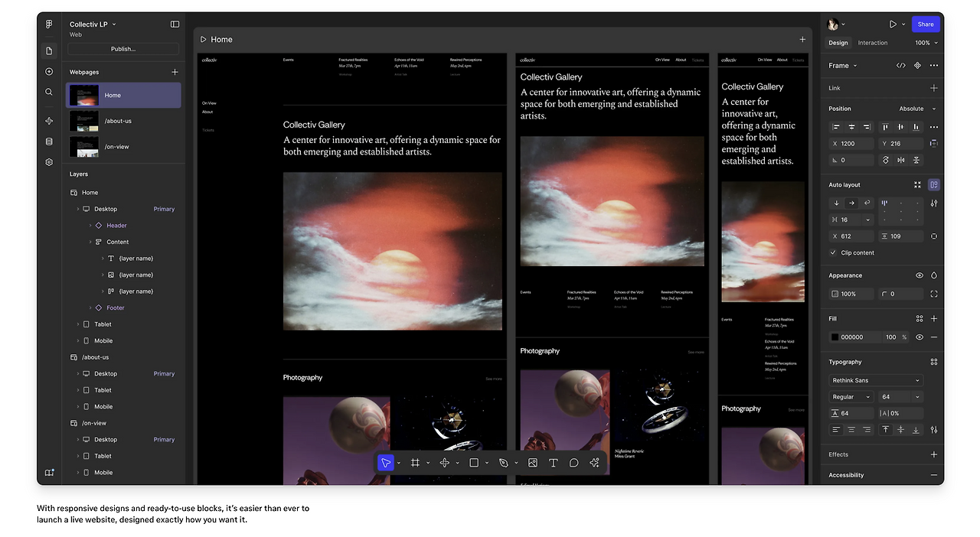Toggle the Clip content checkbox
The width and height of the screenshot is (980, 537).
coord(834,252)
